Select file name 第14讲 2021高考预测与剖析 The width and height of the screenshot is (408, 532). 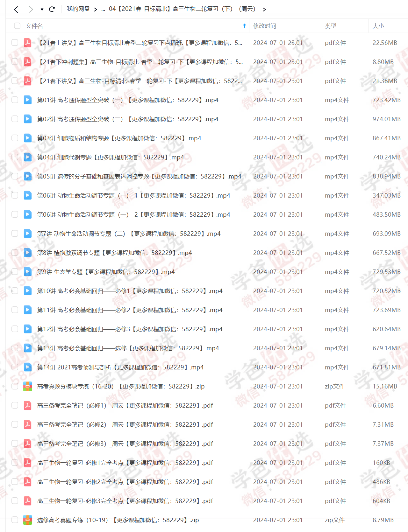coord(120,367)
